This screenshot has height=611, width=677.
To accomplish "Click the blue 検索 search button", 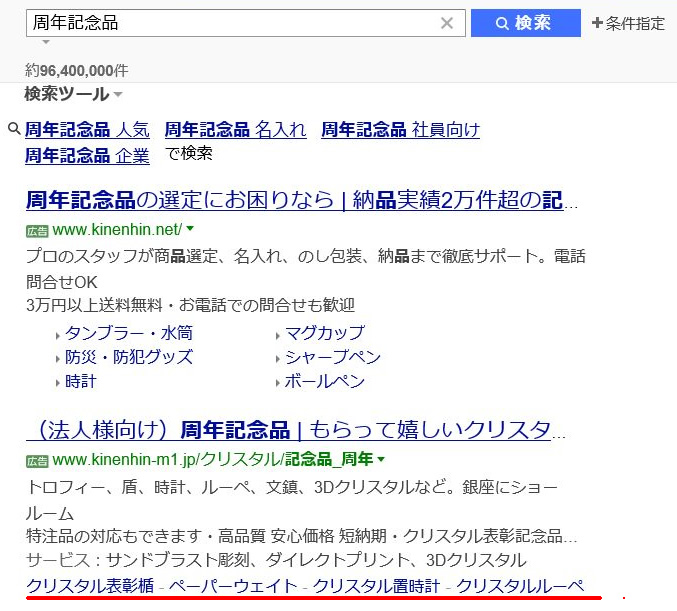I will pos(525,23).
